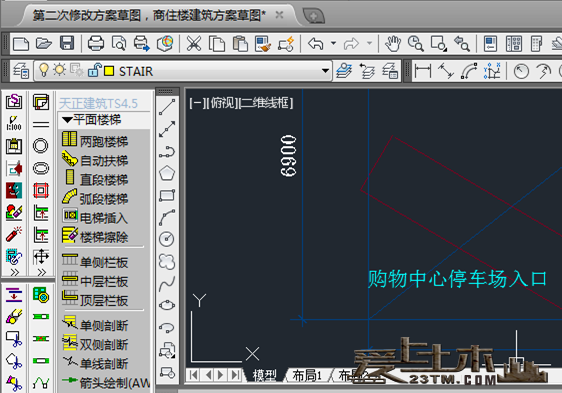Toggle layer freeze sun icon

(59, 70)
